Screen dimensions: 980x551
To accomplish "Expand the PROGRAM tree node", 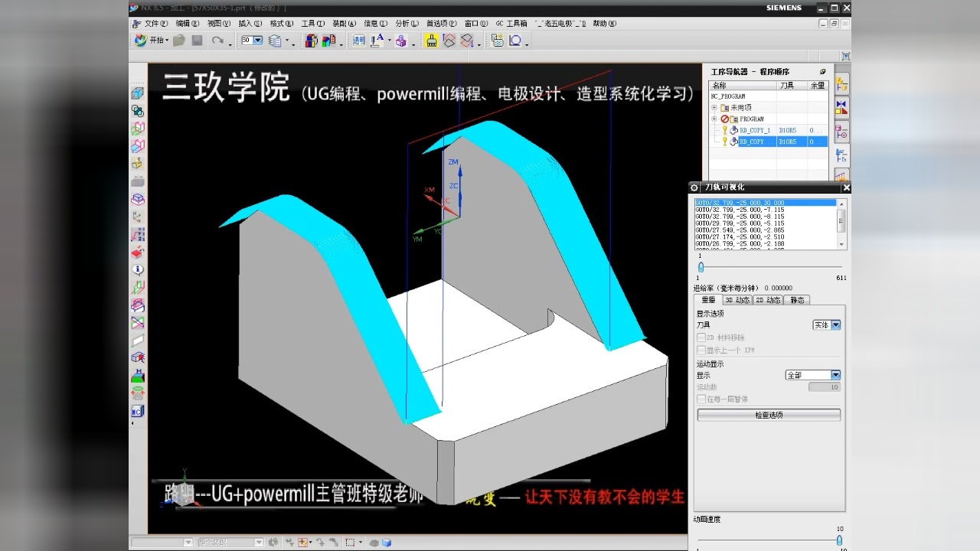I will (x=714, y=119).
